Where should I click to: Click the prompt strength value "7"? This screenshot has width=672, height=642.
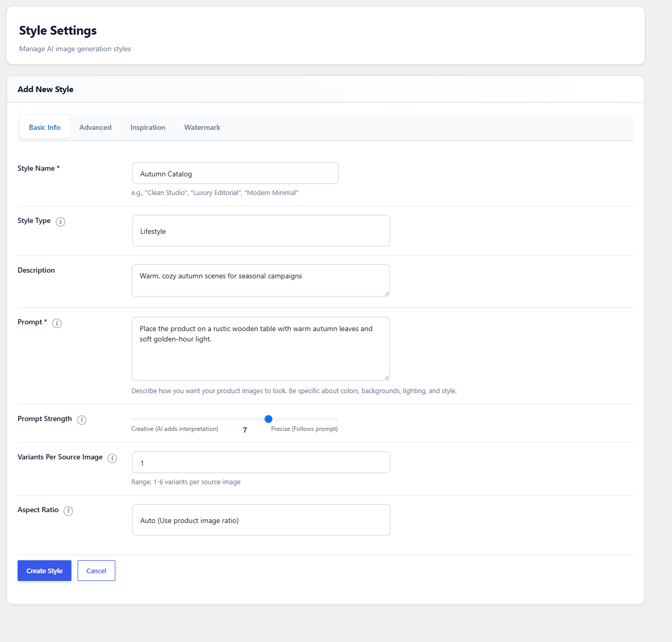click(x=245, y=430)
